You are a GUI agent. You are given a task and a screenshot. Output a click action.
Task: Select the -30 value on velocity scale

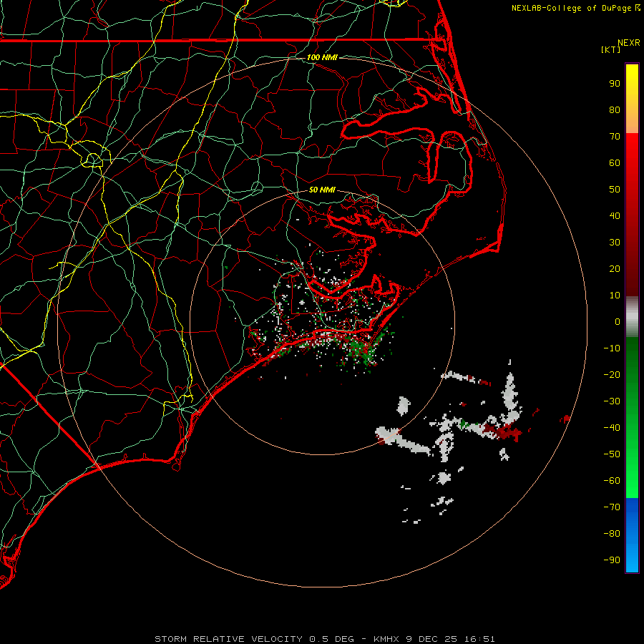click(x=612, y=401)
